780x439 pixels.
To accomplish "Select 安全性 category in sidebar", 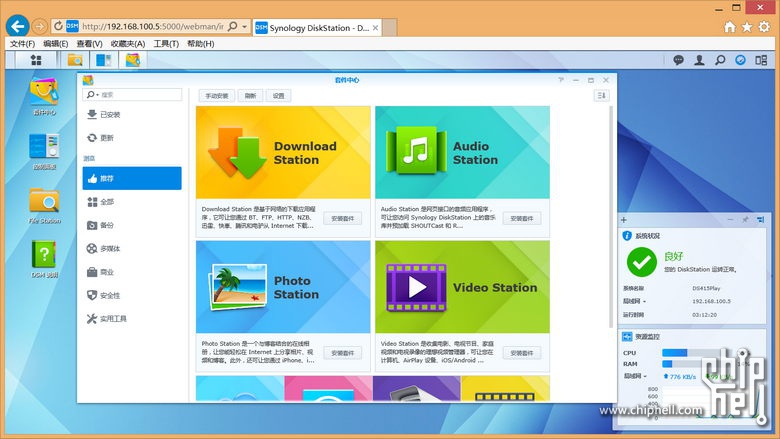I will coord(132,295).
